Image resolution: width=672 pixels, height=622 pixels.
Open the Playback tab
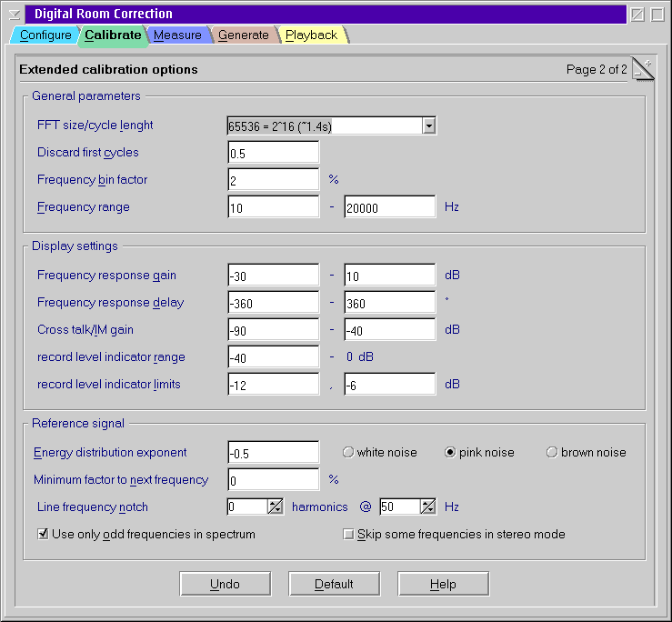(311, 35)
